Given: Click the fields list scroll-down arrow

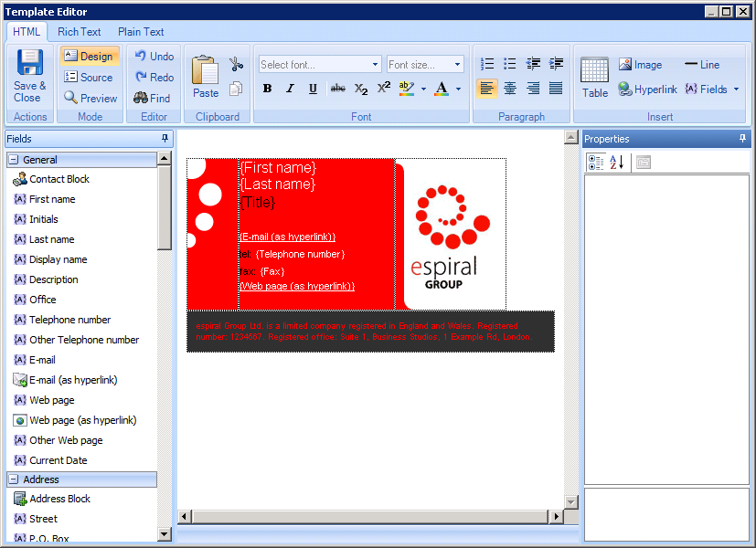Looking at the screenshot, I should coord(165,533).
